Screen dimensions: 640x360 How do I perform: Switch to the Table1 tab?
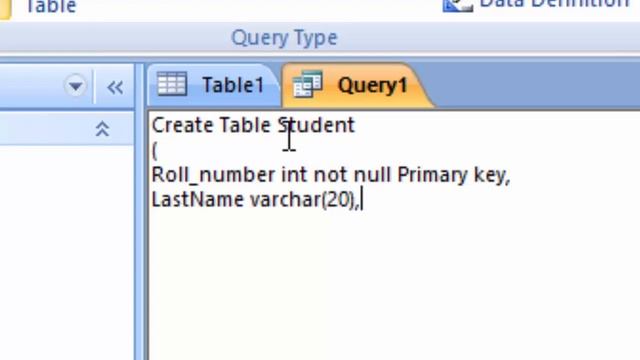(x=213, y=85)
